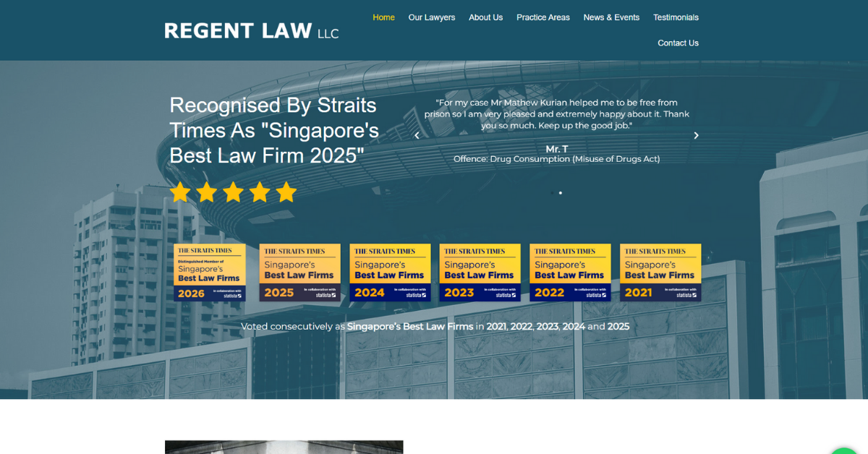Image resolution: width=868 pixels, height=454 pixels.
Task: Click the Mr. T testimonial name
Action: [x=557, y=149]
